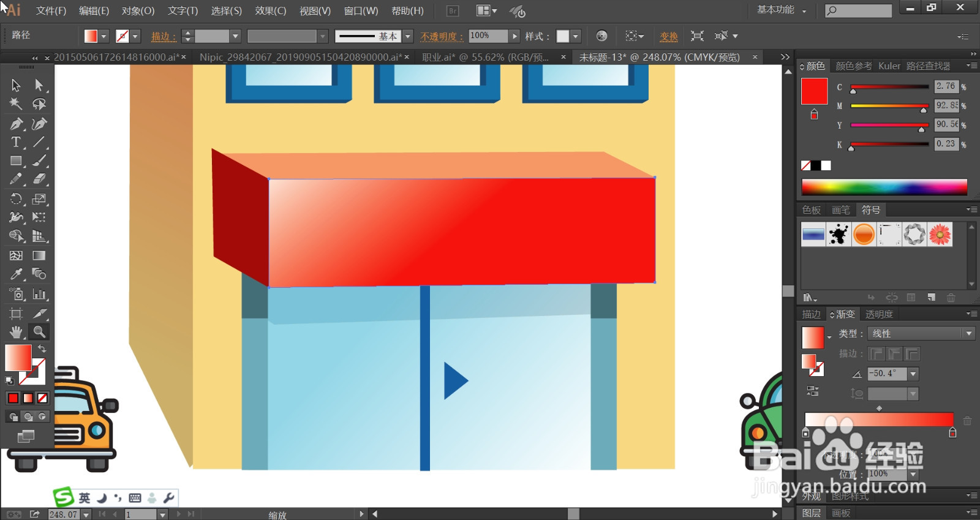This screenshot has height=520, width=980.
Task: Set paint mode to solid Color
Action: [x=13, y=398]
